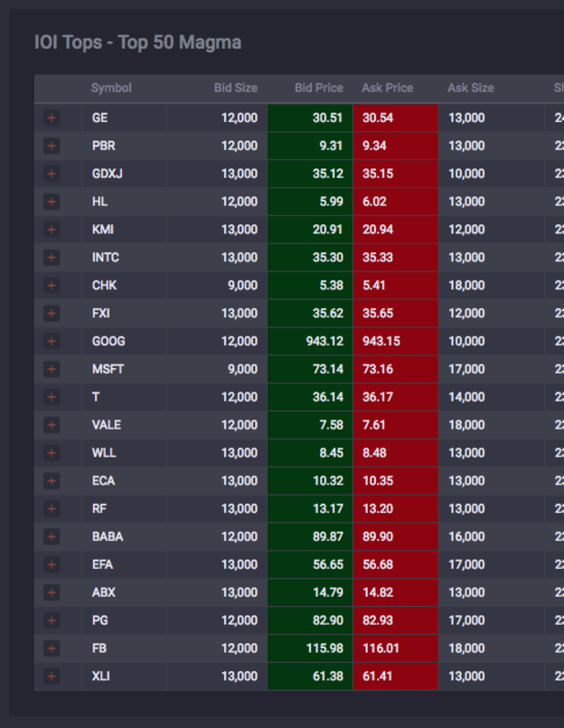Sort by the Bid Size column header
Image resolution: width=564 pixels, height=728 pixels.
(x=235, y=88)
